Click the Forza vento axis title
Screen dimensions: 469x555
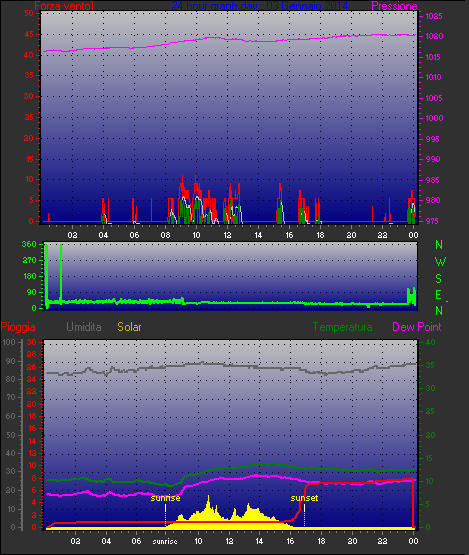(x=64, y=6)
